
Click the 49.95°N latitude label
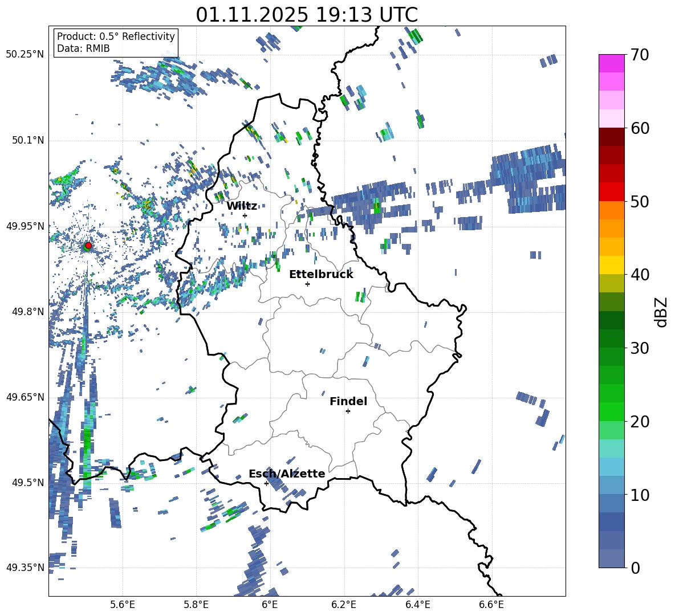tap(25, 226)
